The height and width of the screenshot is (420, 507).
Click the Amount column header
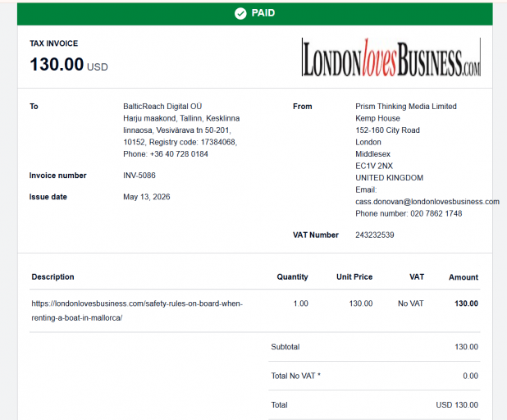(464, 277)
